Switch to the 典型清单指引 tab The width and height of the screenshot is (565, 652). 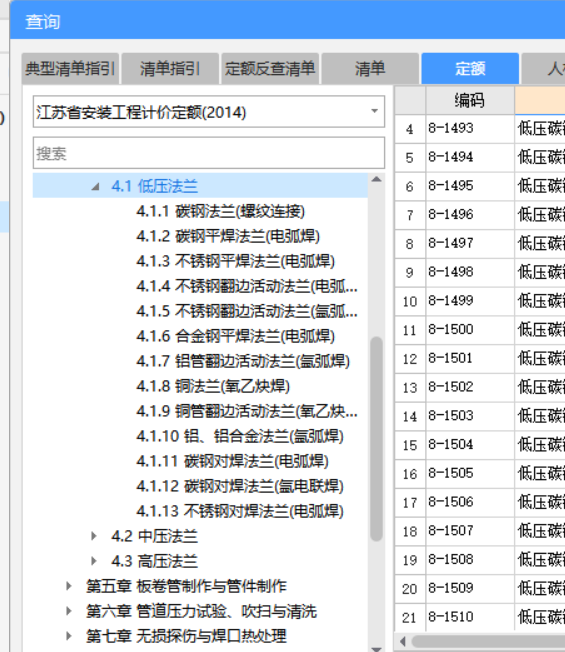[x=70, y=69]
